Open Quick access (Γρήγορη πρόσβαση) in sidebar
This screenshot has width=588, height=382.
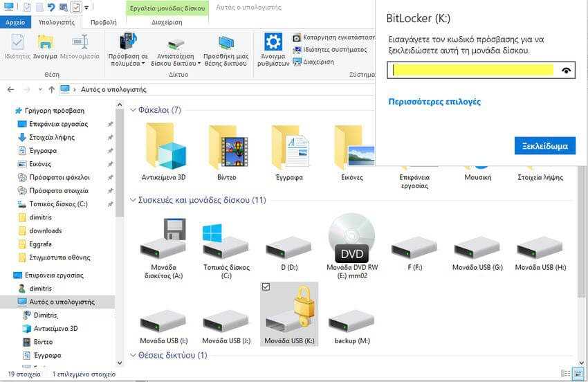pyautogui.click(x=55, y=111)
